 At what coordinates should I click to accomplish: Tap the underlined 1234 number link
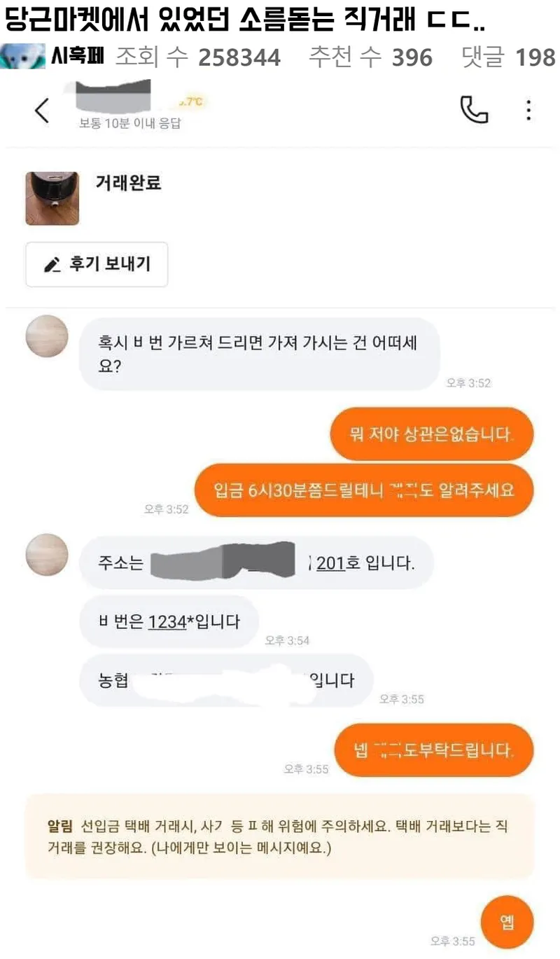click(167, 621)
